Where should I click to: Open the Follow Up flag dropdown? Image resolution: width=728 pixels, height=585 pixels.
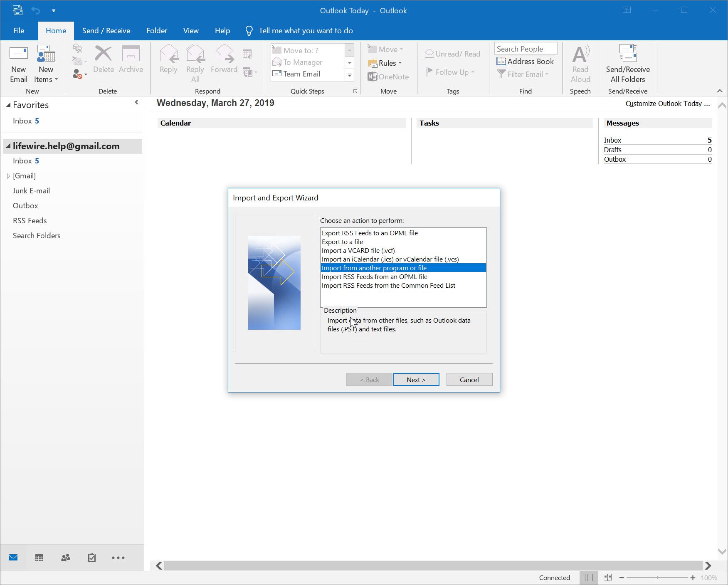click(x=450, y=72)
